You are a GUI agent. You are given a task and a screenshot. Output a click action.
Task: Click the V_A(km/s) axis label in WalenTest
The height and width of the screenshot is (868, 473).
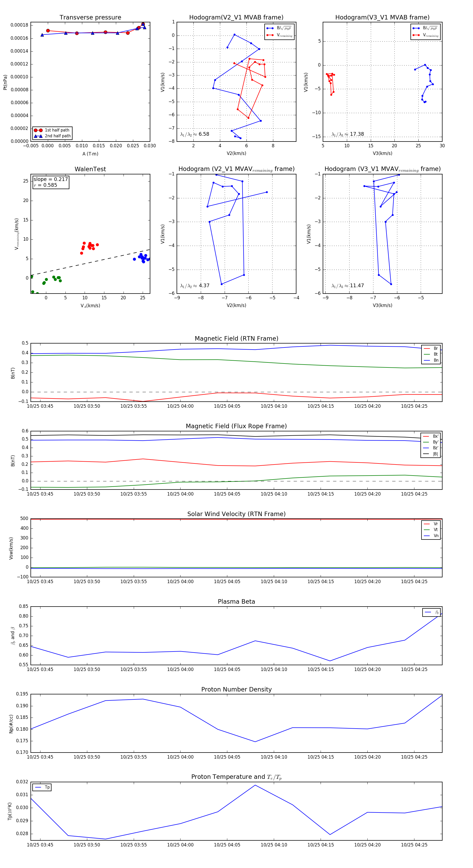[x=90, y=306]
